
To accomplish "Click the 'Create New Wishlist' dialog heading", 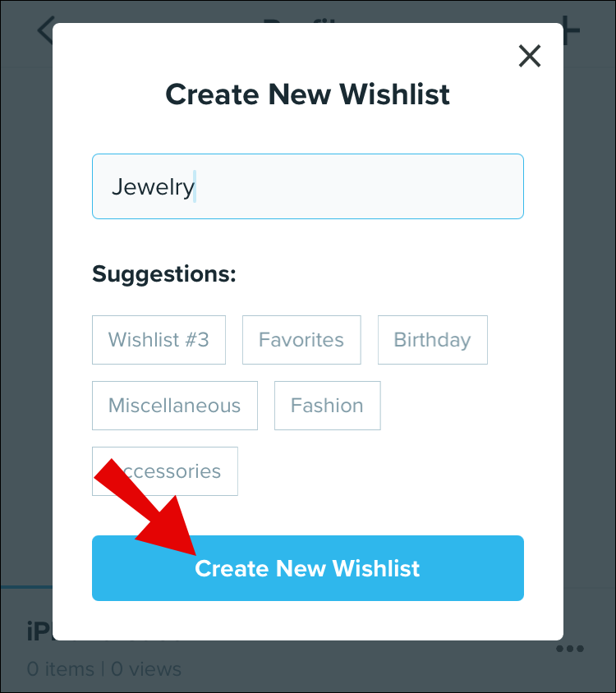I will (307, 94).
